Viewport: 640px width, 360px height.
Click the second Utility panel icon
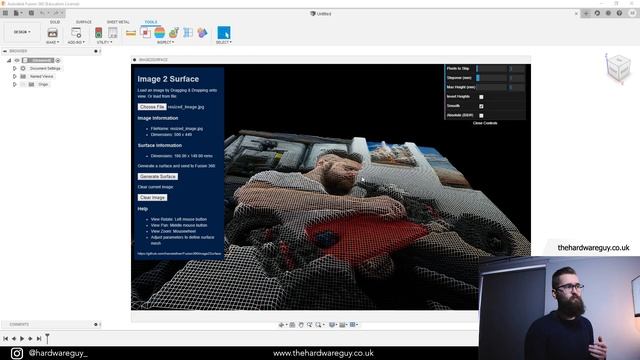112,33
